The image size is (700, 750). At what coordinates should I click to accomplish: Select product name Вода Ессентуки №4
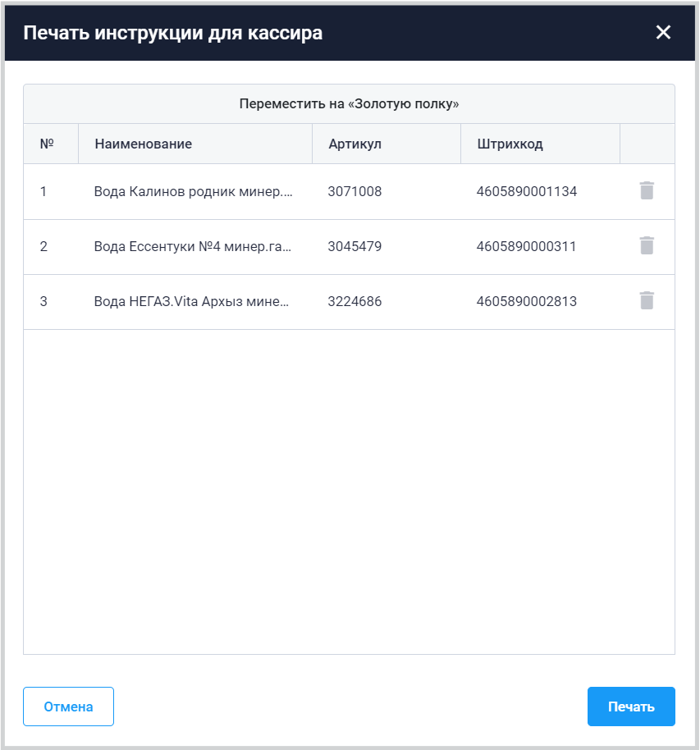click(x=194, y=247)
